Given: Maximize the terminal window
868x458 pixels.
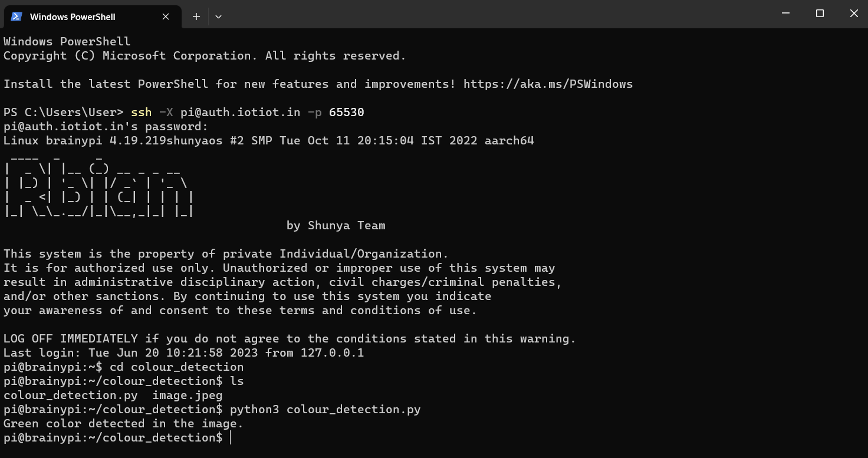Looking at the screenshot, I should pyautogui.click(x=820, y=14).
